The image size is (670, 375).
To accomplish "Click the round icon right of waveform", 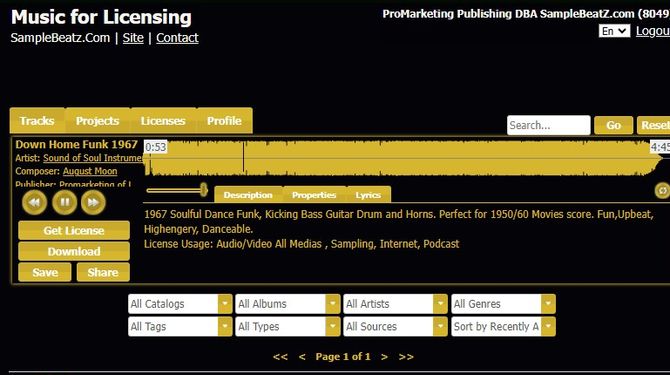I will click(662, 190).
